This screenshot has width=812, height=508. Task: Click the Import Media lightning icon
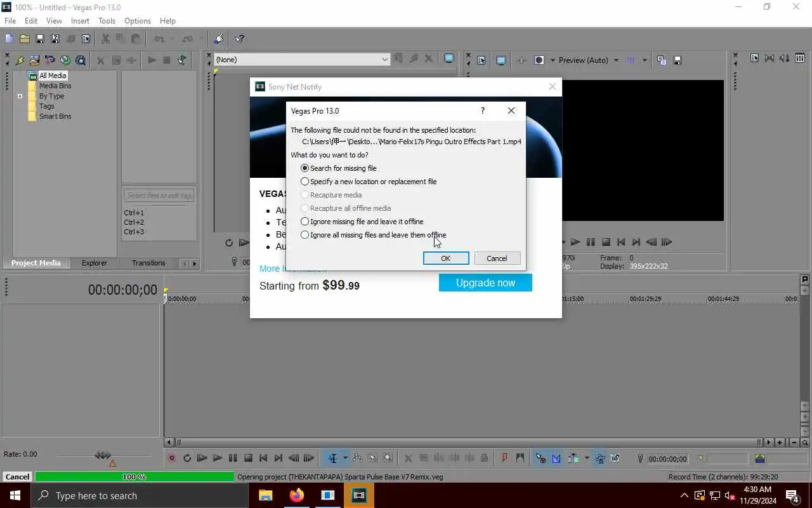pos(19,60)
